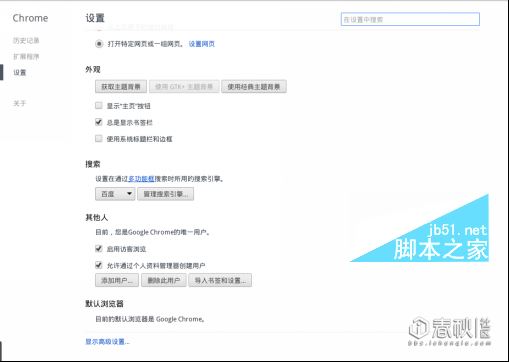This screenshot has width=509, height=362.
Task: Open the 多功能框 omnibox link
Action: (x=141, y=179)
